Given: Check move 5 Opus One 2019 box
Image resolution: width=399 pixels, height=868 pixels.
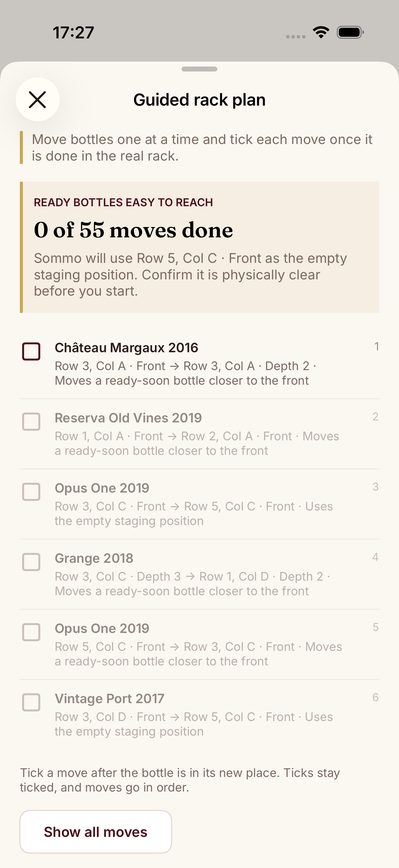Looking at the screenshot, I should [31, 632].
